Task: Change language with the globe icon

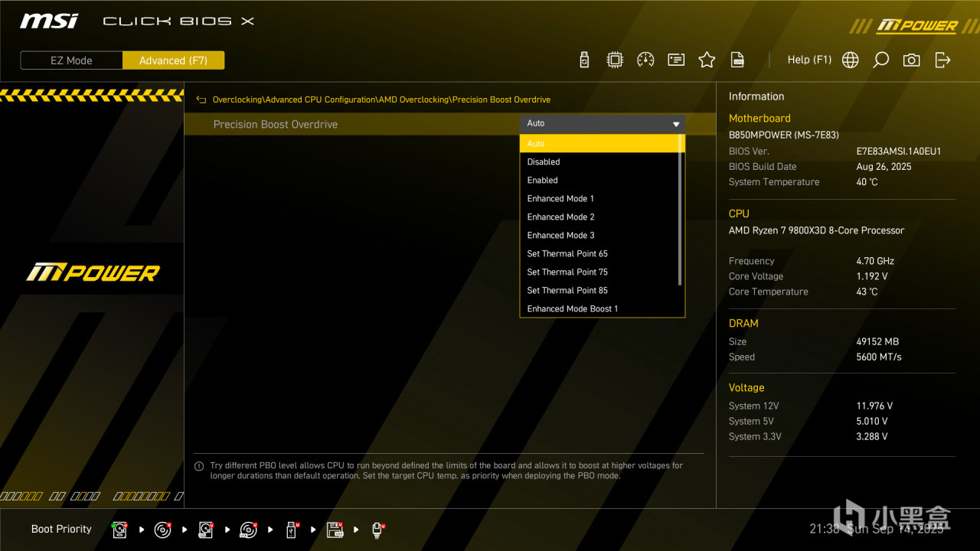Action: coord(851,60)
